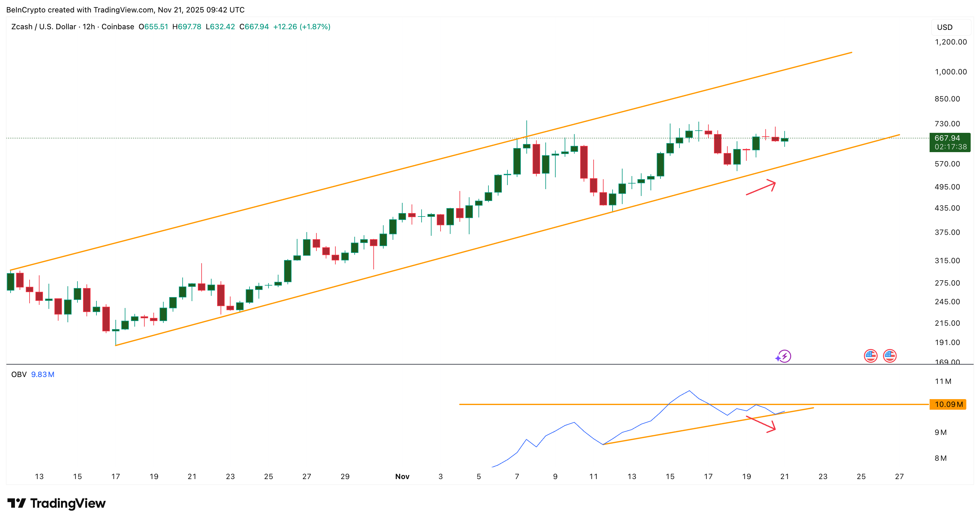Click the TradingView logo in bottom left corner

coord(57,503)
